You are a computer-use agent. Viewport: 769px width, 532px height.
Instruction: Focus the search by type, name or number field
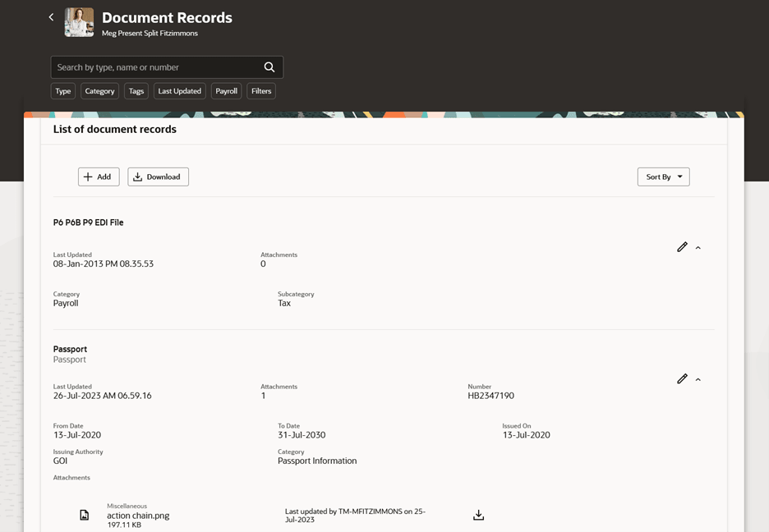(167, 67)
